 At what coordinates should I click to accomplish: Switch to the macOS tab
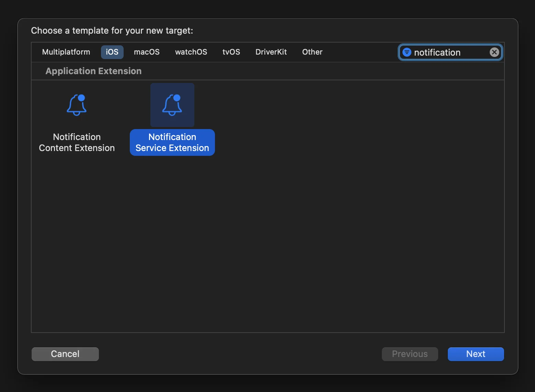point(147,52)
